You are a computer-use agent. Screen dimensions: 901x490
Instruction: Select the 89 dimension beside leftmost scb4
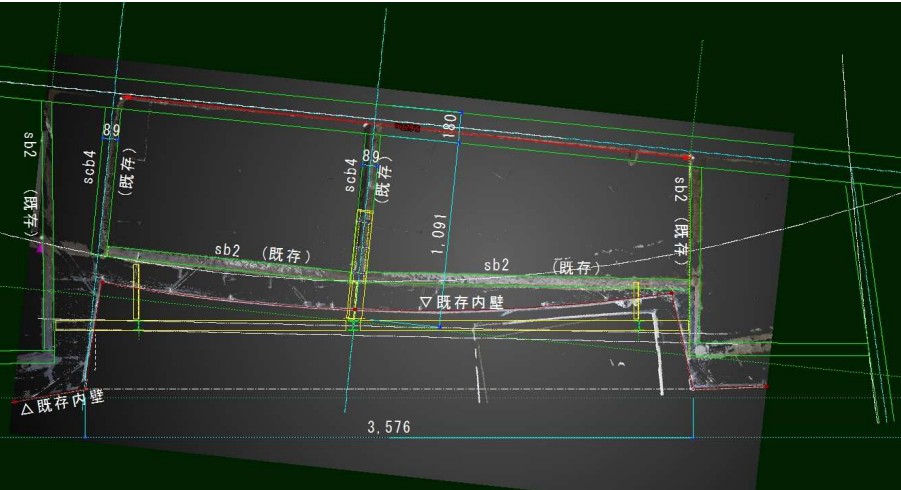(x=111, y=130)
